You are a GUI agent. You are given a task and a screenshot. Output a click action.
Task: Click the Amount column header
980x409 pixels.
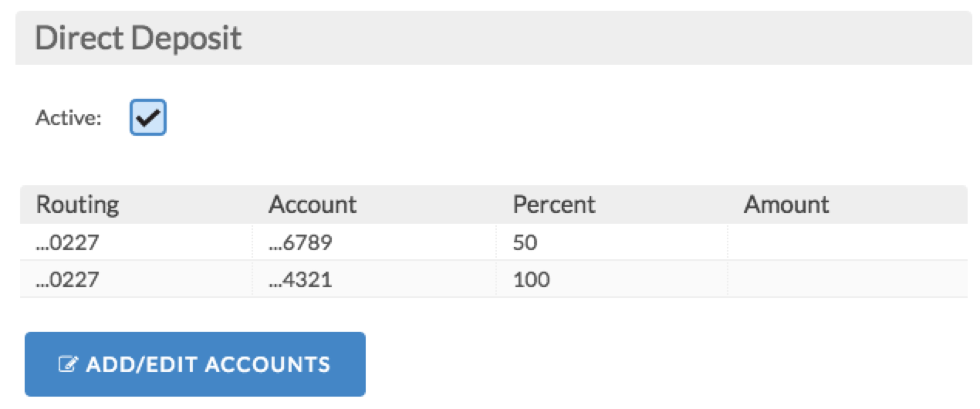[786, 204]
